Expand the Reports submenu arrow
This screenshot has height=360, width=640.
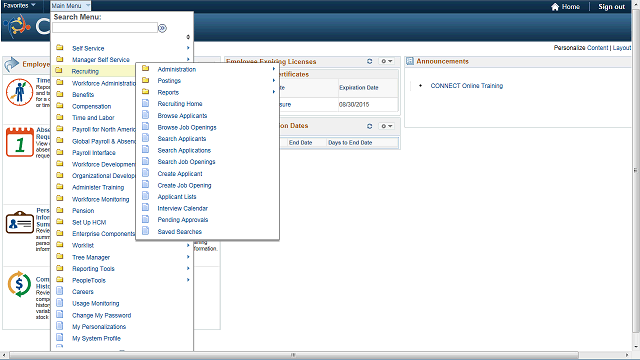point(274,92)
